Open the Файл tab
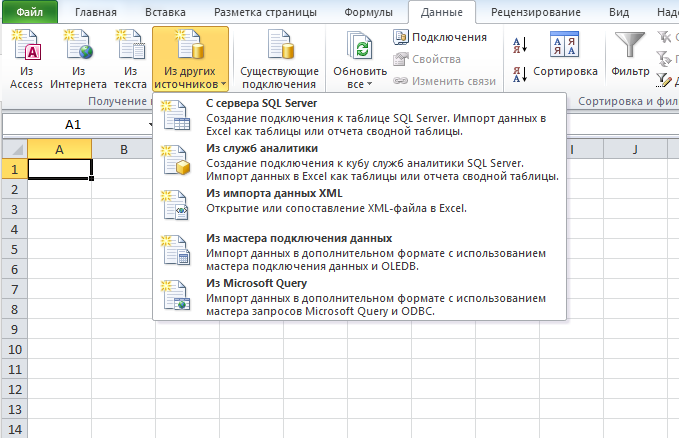The width and height of the screenshot is (679, 438). pos(29,13)
